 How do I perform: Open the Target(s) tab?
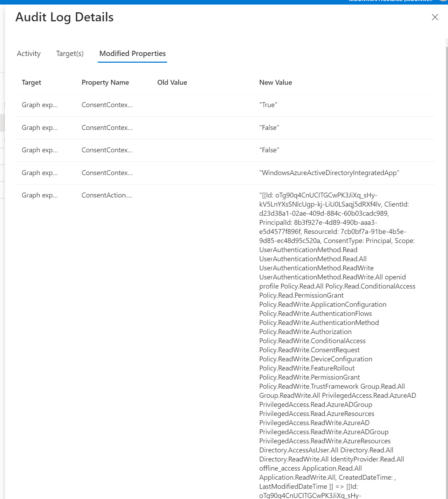point(70,53)
